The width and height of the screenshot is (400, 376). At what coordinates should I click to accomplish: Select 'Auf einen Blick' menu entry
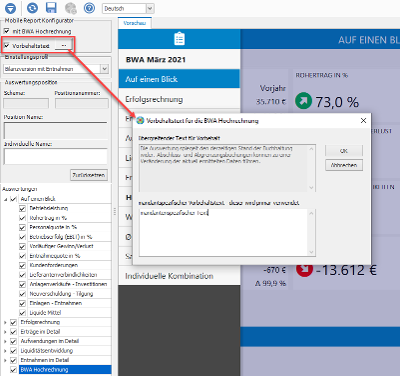coord(179,79)
